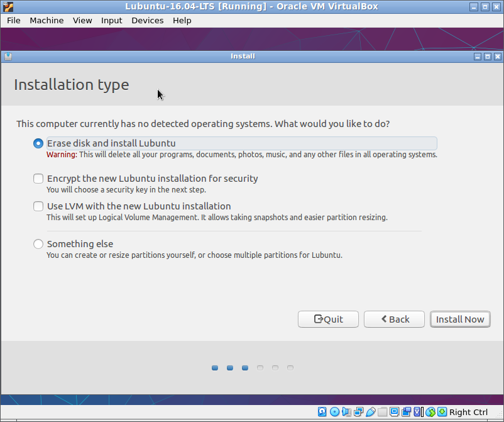The height and width of the screenshot is (422, 504).
Task: Open the audio settings status icon
Action: (346, 412)
